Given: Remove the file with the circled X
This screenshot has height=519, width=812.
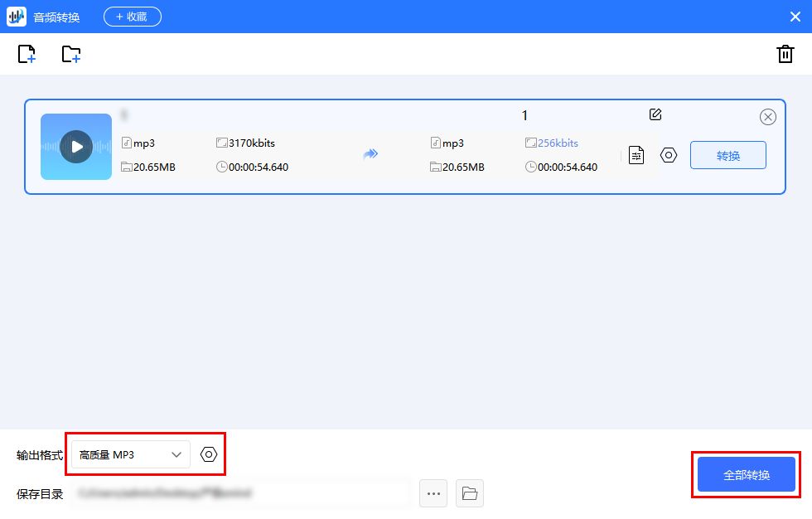Looking at the screenshot, I should (768, 117).
